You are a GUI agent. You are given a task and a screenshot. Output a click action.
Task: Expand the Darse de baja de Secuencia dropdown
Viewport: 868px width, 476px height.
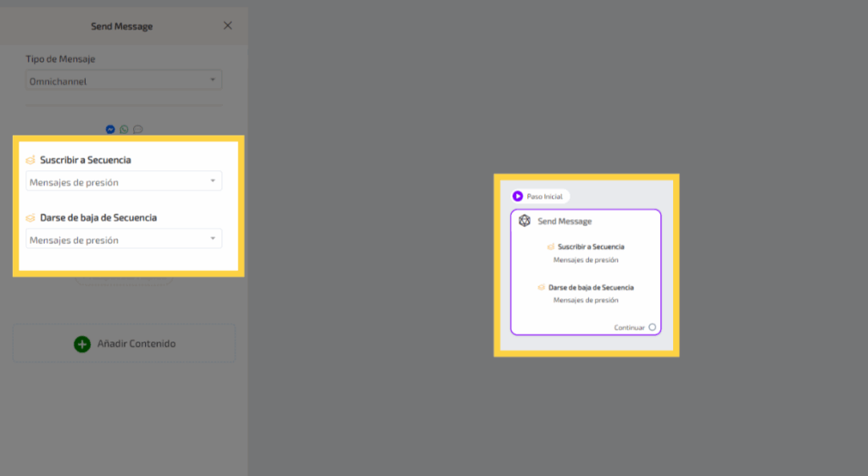[124, 240]
